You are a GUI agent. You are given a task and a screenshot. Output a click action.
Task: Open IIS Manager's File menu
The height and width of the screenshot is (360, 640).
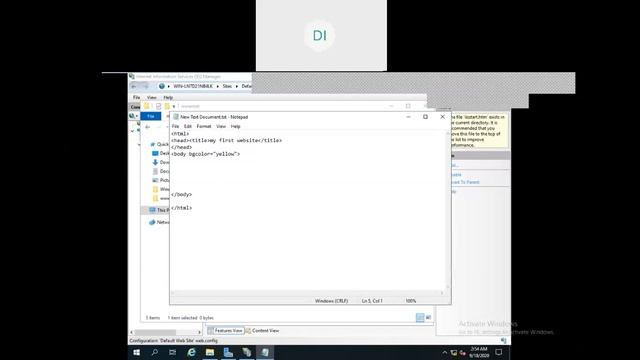(x=136, y=98)
